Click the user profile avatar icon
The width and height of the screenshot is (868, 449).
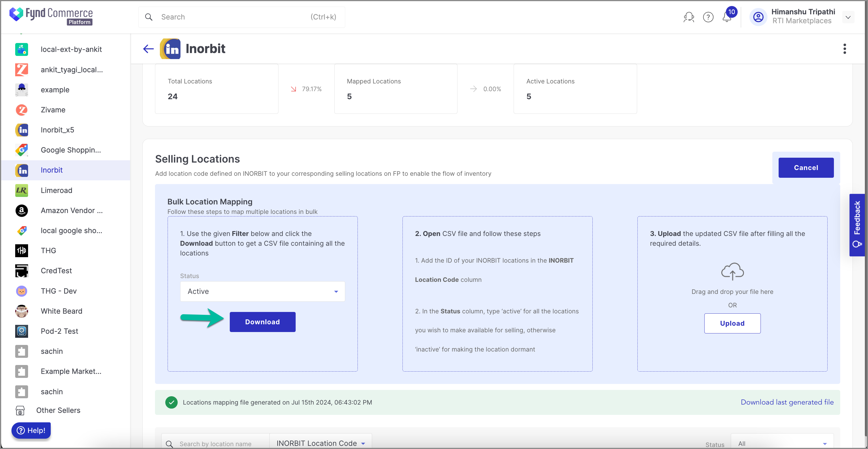758,17
